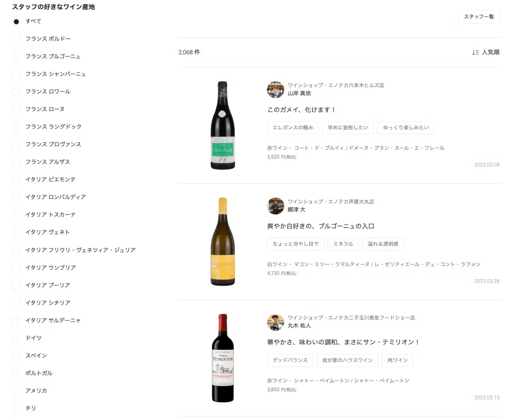532x420 pixels.
Task: Select フランス ボルドー region filter
Action: pos(16,39)
